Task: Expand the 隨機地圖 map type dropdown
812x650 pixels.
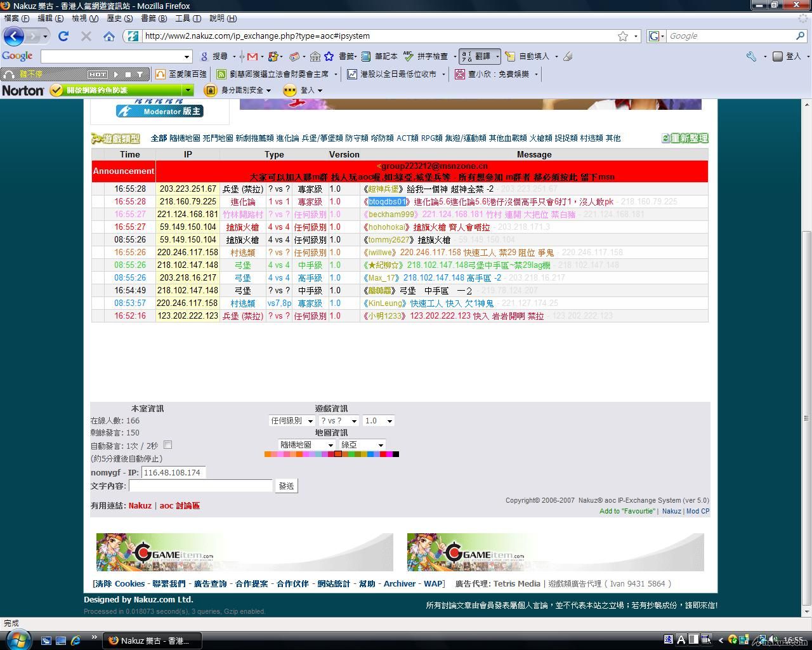Action: coord(306,445)
